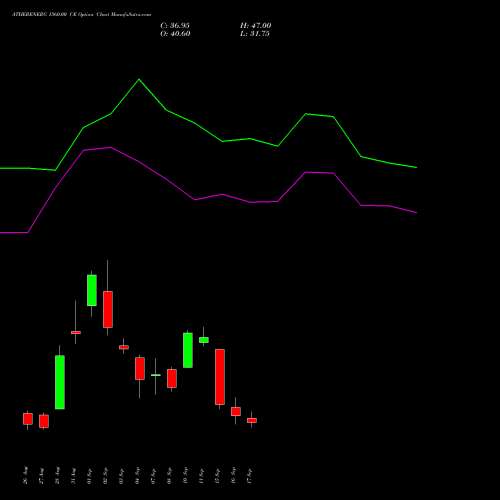
Task: Click the thin doji candle with white body
Action: click(156, 375)
